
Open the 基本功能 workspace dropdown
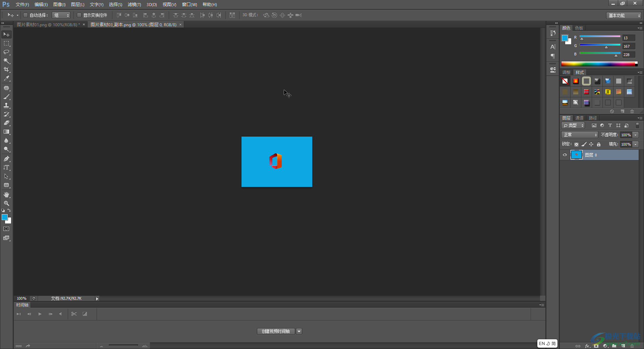pyautogui.click(x=624, y=15)
